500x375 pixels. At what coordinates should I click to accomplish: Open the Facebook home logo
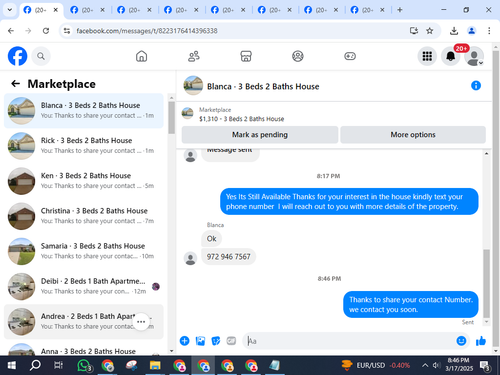tap(17, 56)
